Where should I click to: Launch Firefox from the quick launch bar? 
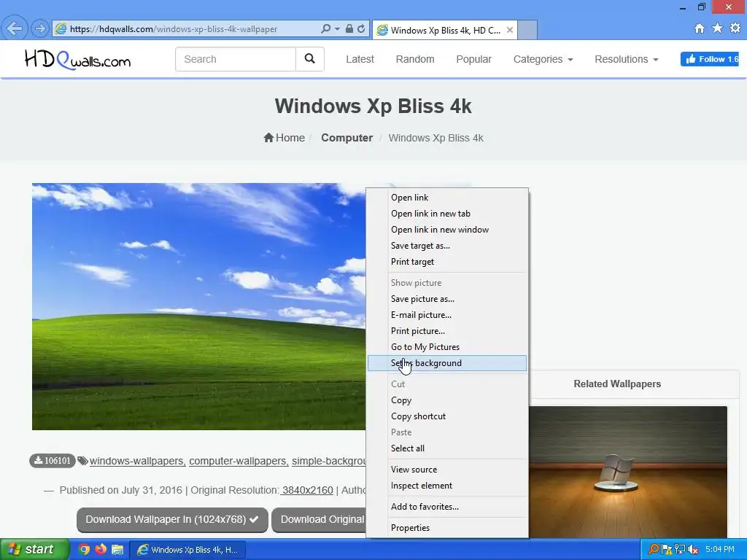coord(101,550)
